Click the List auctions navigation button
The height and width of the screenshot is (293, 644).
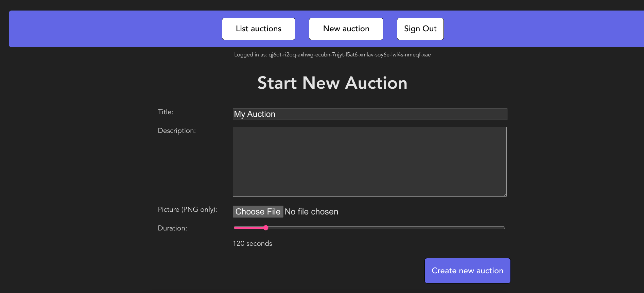pos(258,29)
